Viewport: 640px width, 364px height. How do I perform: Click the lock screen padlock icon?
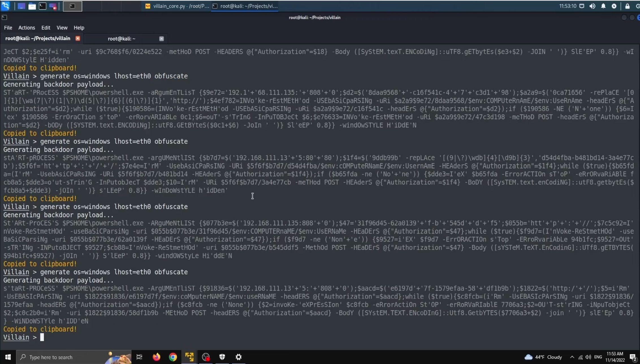coord(627,6)
